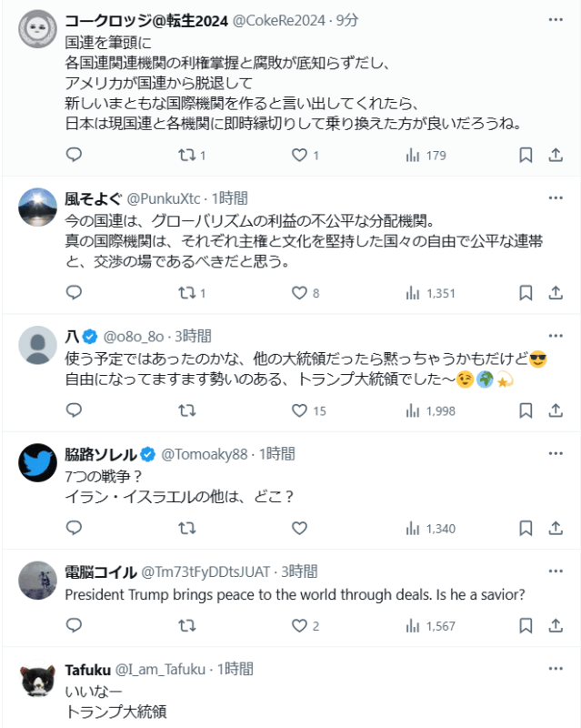This screenshot has height=728, width=581.
Task: Bookmark the 電脳コイル post
Action: click(x=526, y=626)
